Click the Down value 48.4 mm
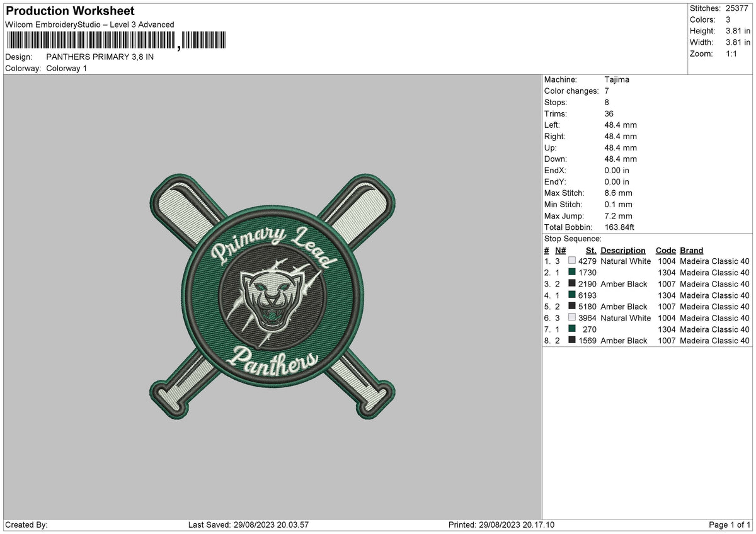The image size is (756, 534). [x=621, y=159]
